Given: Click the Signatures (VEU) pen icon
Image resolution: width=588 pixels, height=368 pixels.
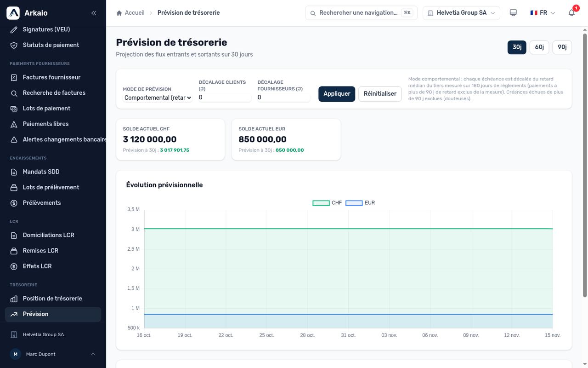Looking at the screenshot, I should click(x=14, y=29).
